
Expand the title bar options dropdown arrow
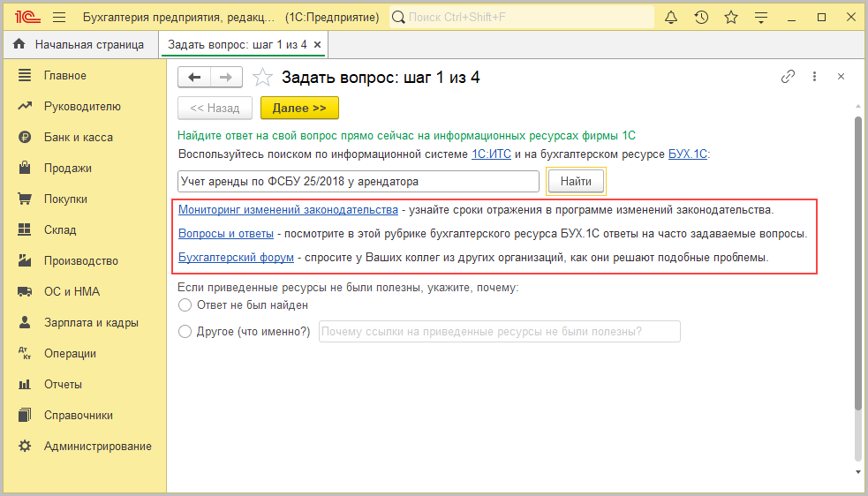(x=762, y=17)
